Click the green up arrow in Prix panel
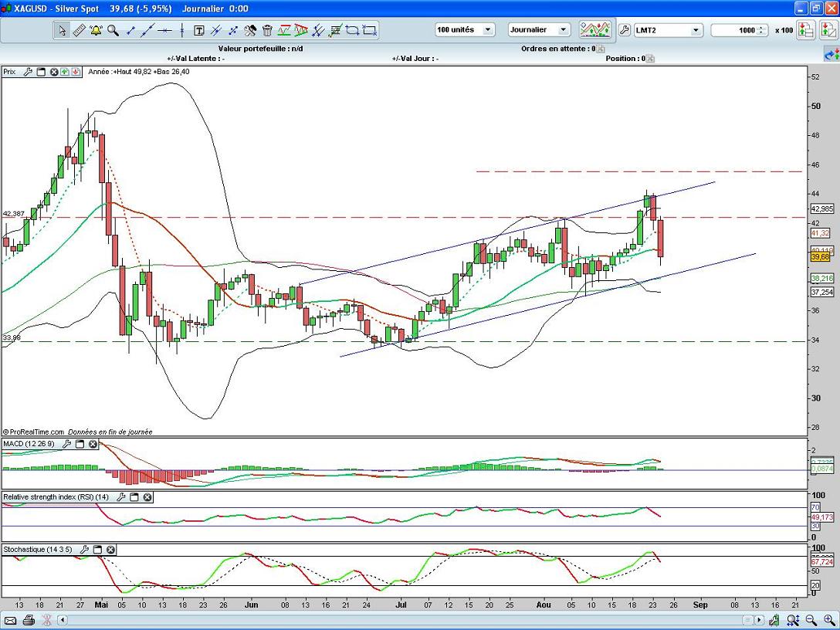The height and width of the screenshot is (630, 840). coord(65,72)
